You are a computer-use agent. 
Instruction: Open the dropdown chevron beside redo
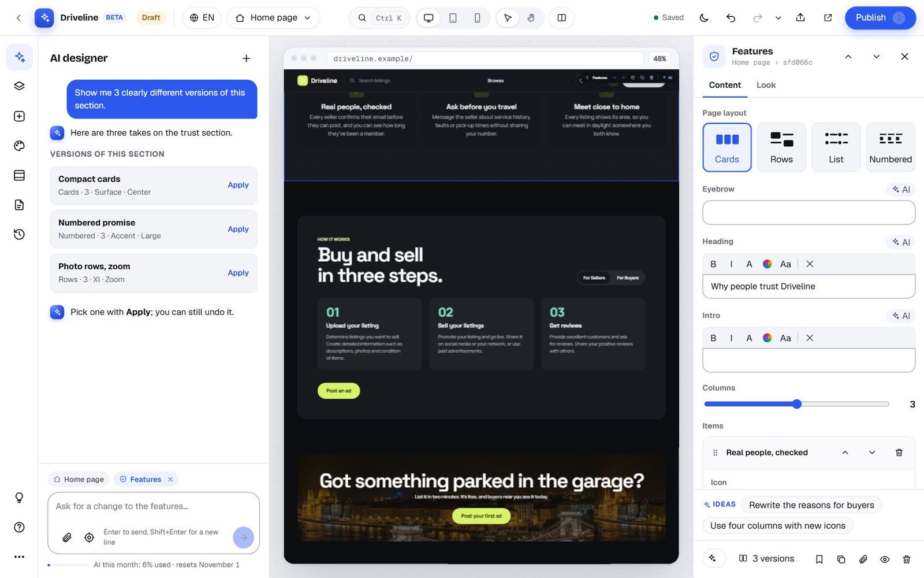pyautogui.click(x=778, y=18)
